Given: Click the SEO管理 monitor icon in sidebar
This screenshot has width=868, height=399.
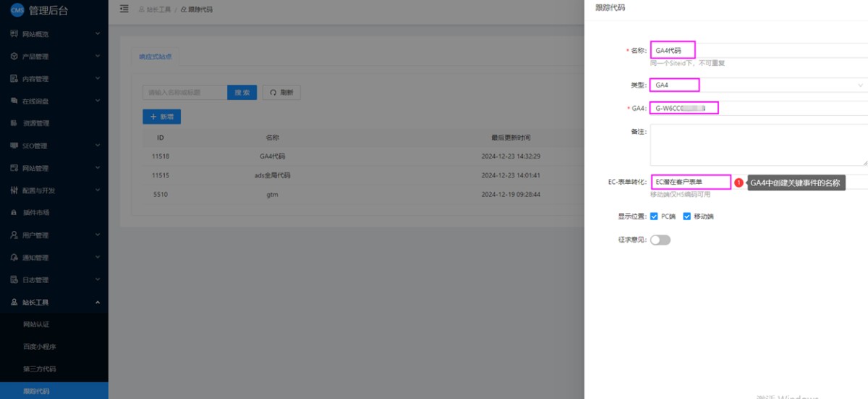Looking at the screenshot, I should coord(14,146).
